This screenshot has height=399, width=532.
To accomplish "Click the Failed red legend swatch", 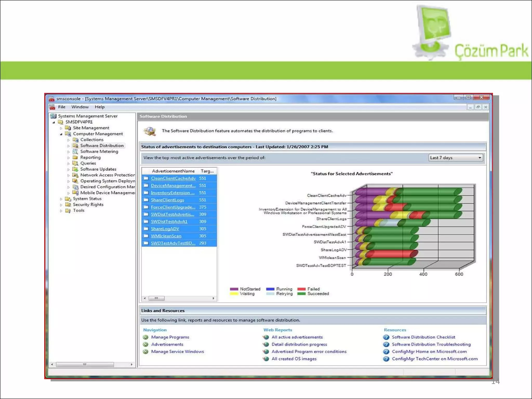I will [301, 289].
